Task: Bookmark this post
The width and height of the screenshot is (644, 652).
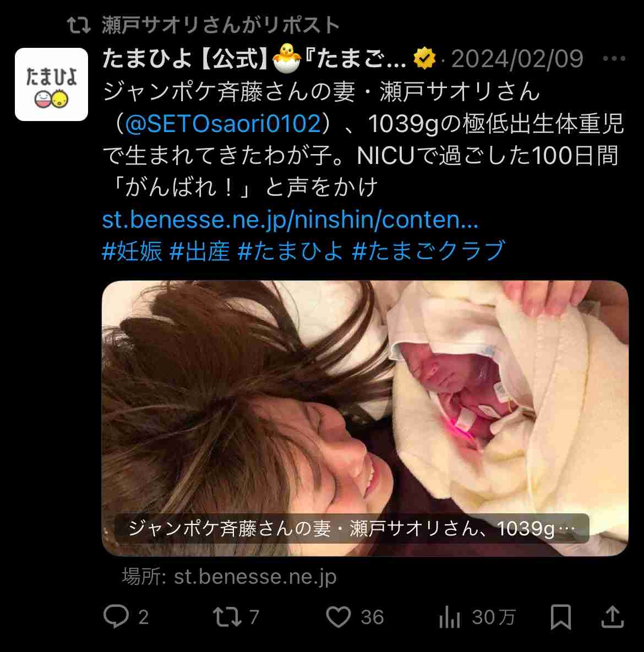Action: coord(561,617)
